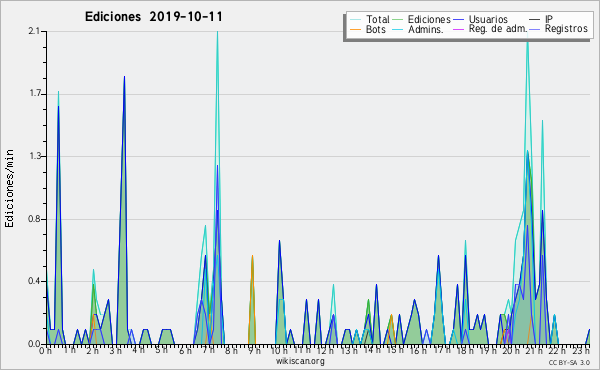
Task: Click the orange Bots legend line swatch
Action: coord(355,29)
